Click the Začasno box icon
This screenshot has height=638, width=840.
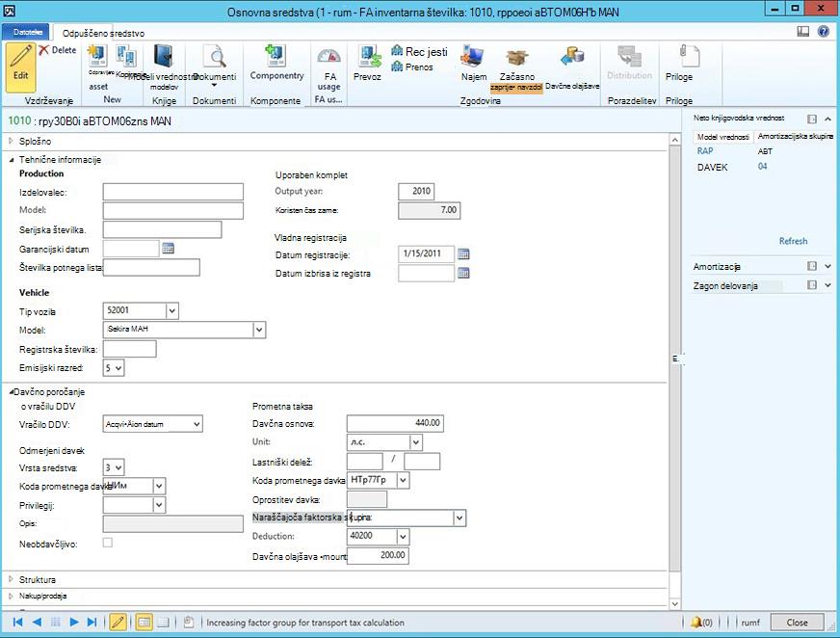(x=517, y=58)
